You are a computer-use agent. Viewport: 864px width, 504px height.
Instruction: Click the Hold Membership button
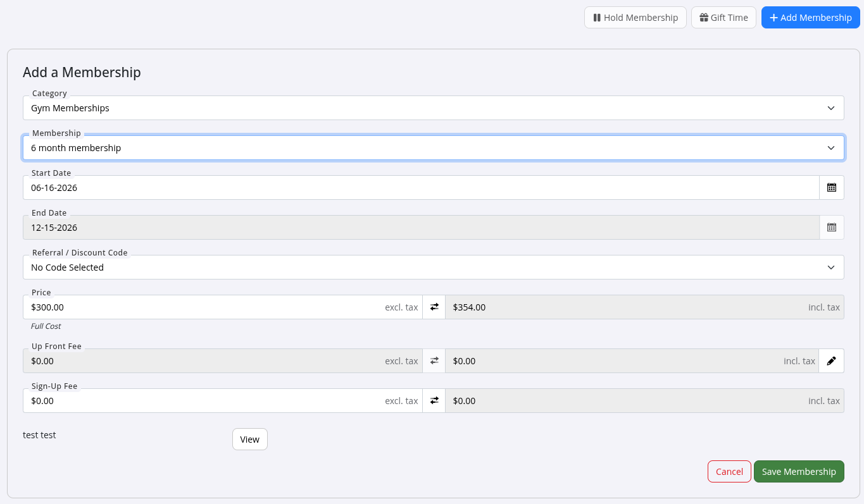click(x=635, y=18)
